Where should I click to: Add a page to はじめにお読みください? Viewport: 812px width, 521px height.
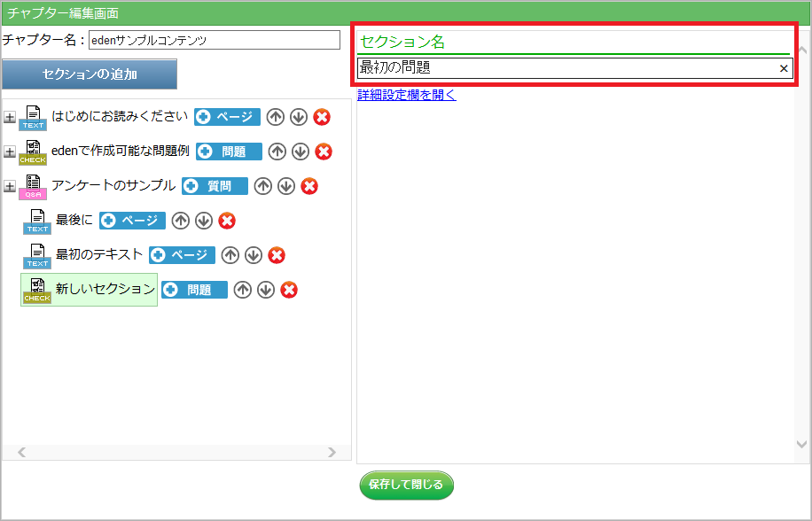[x=227, y=117]
